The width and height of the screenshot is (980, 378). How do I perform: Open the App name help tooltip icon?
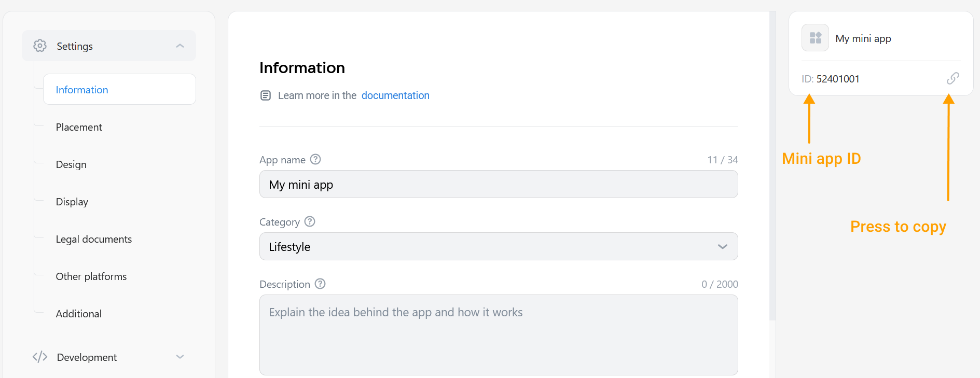tap(315, 159)
